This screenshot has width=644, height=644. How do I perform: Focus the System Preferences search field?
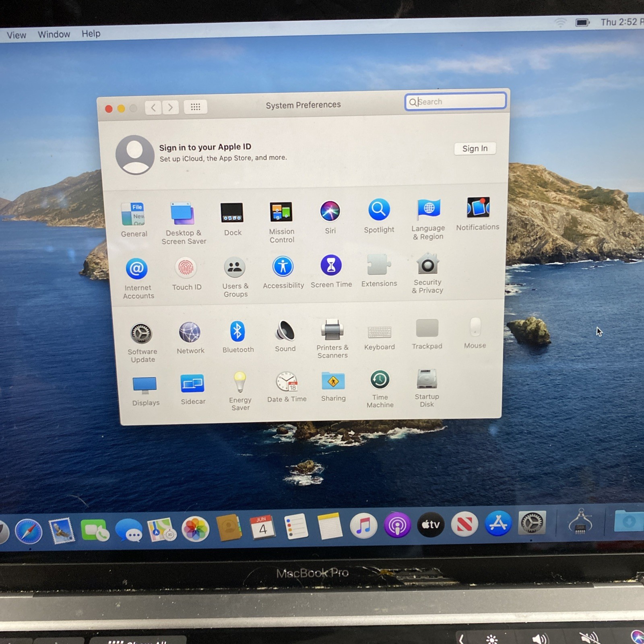coord(455,101)
